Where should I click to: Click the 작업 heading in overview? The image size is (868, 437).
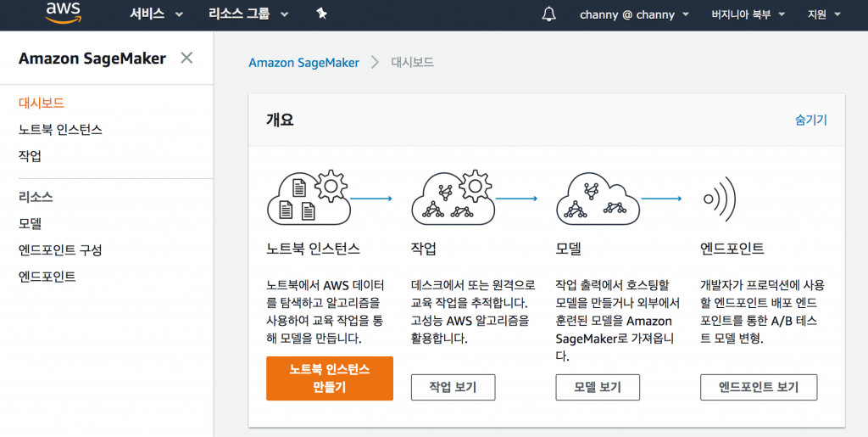pos(424,249)
